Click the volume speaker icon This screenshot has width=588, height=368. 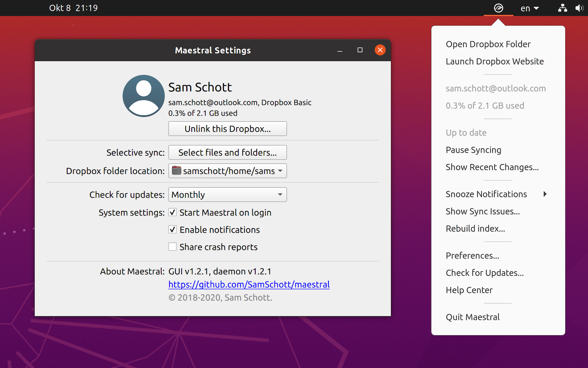tap(579, 8)
